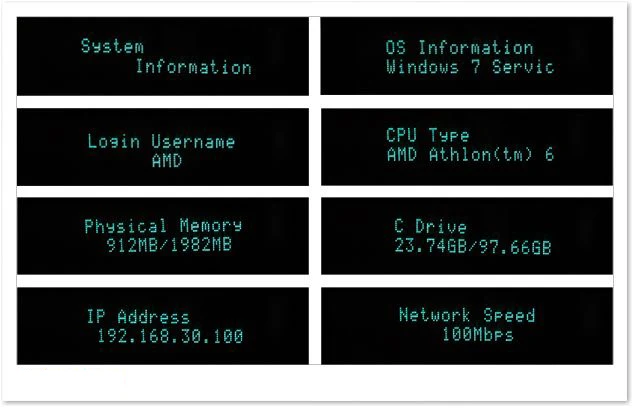This screenshot has height=410, width=632.
Task: Click the Information word below System
Action: [193, 68]
